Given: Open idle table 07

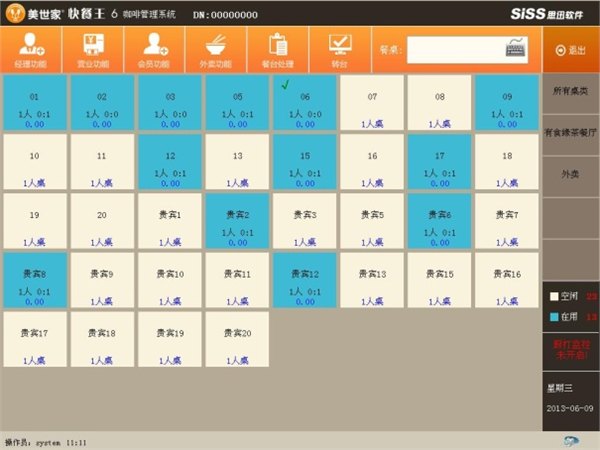Looking at the screenshot, I should tap(372, 103).
